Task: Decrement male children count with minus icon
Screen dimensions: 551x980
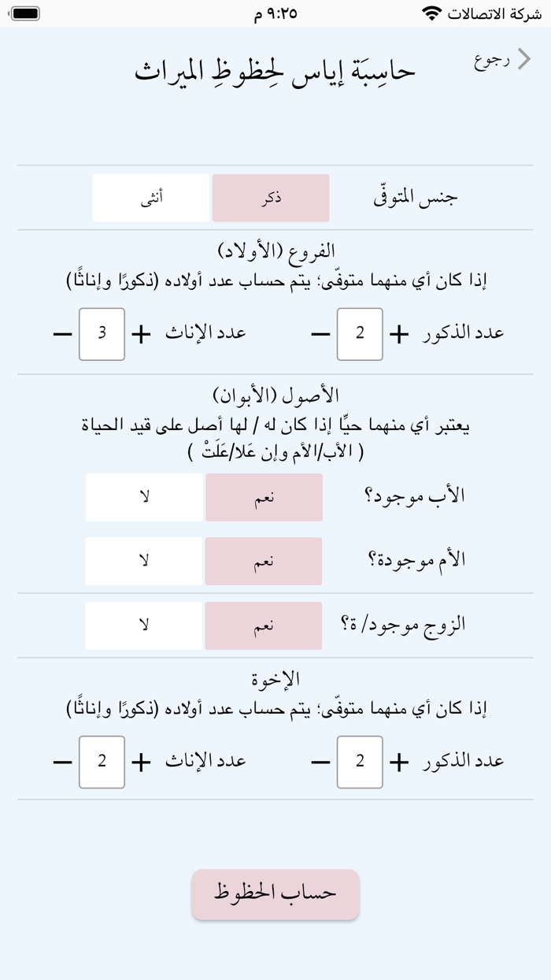Action: click(x=319, y=332)
